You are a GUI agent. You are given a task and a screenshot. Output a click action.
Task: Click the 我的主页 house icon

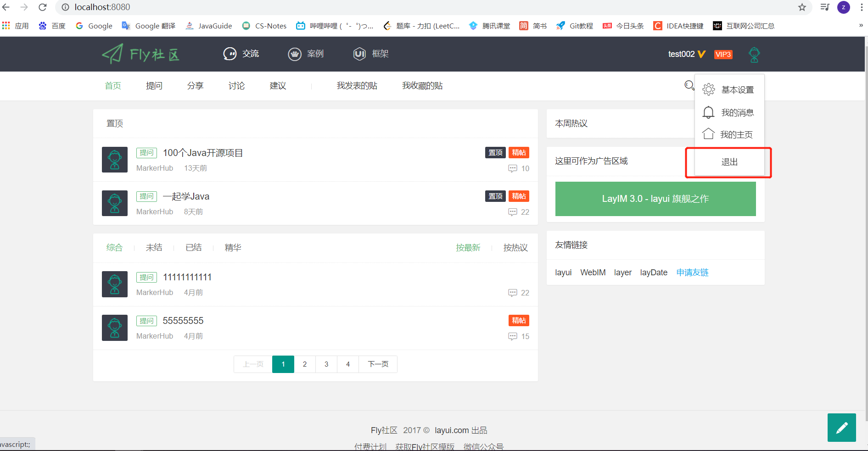(708, 134)
